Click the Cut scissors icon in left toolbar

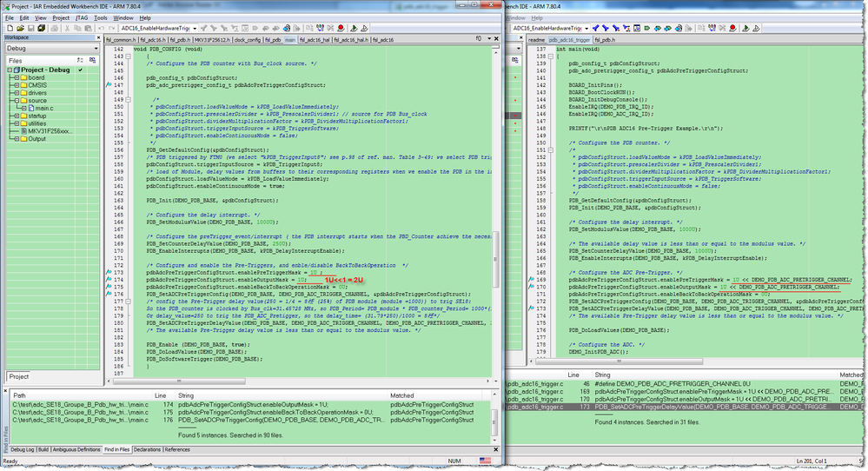(x=67, y=28)
